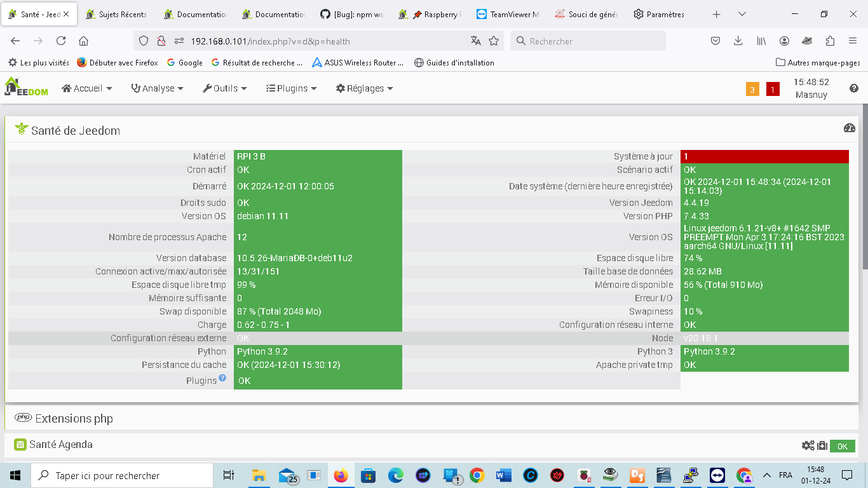This screenshot has height=488, width=868.
Task: Click the blue help icon next to Plugins
Action: point(222,378)
